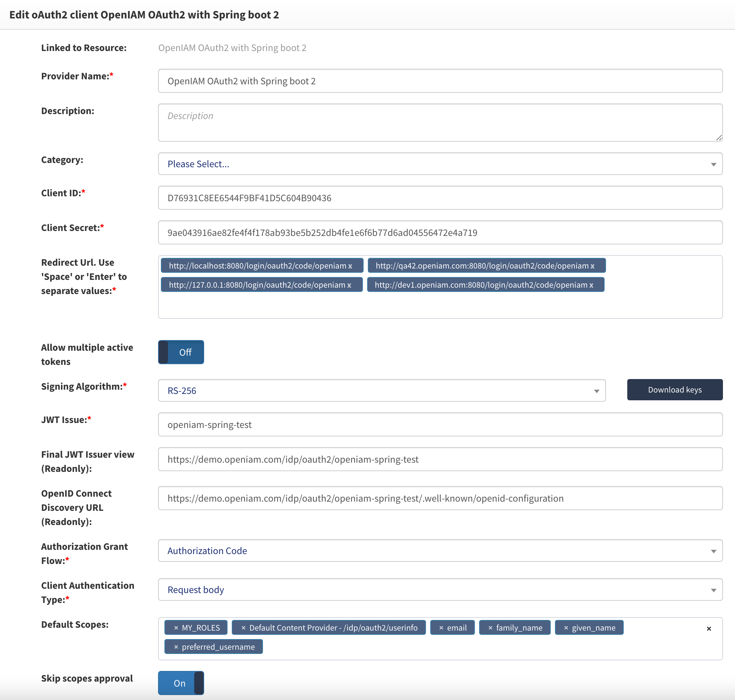
Task: Clear all default scopes with the x
Action: click(x=709, y=629)
